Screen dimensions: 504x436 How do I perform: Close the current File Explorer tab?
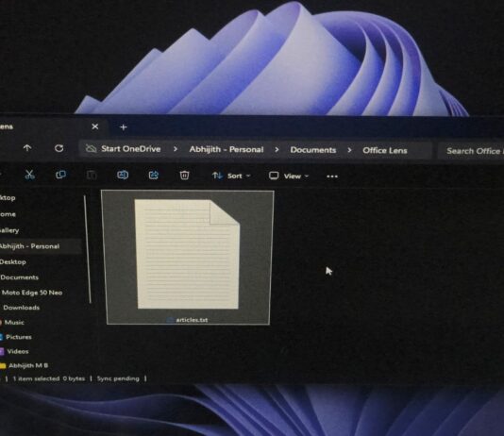(x=94, y=126)
